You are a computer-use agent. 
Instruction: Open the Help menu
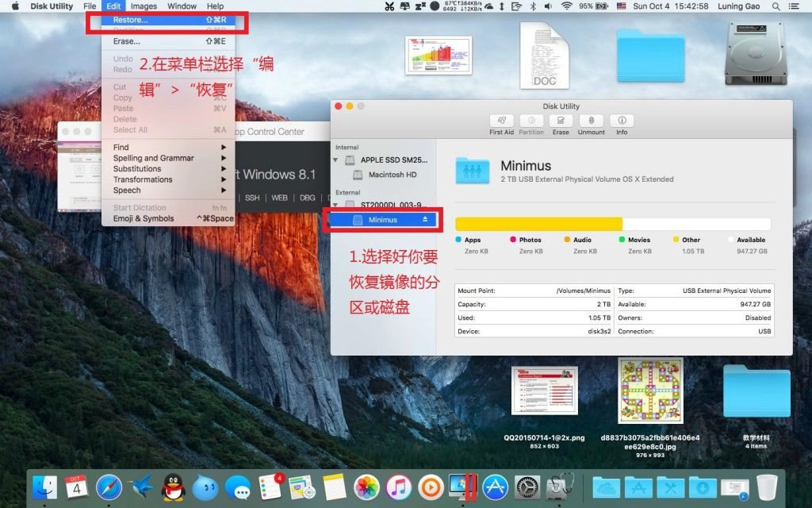[x=215, y=6]
